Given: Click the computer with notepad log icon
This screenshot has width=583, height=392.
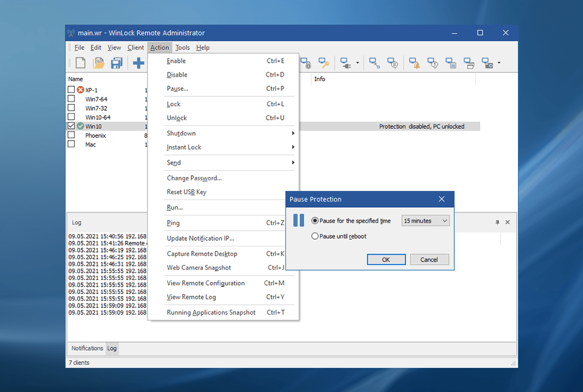Looking at the screenshot, I should click(x=451, y=63).
